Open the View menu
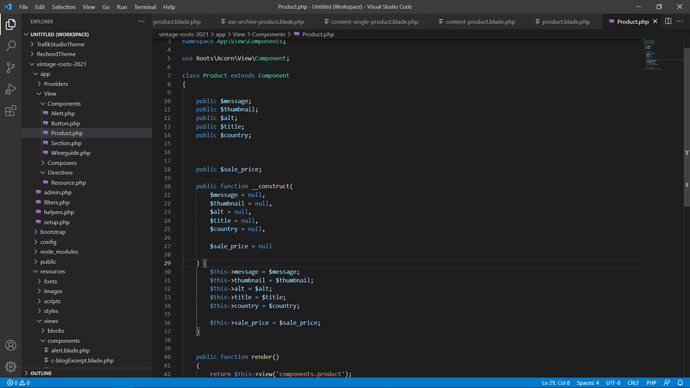 tap(88, 7)
